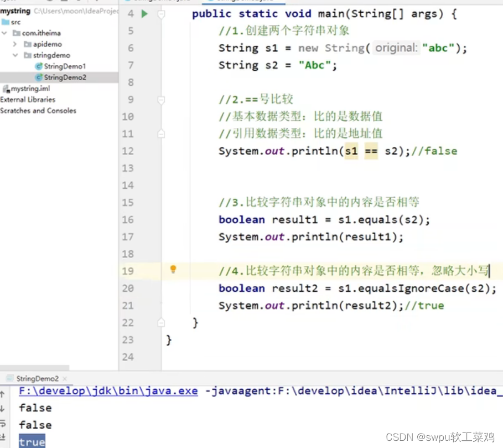
Task: Click the apidemo package folder icon
Action: click(x=28, y=44)
